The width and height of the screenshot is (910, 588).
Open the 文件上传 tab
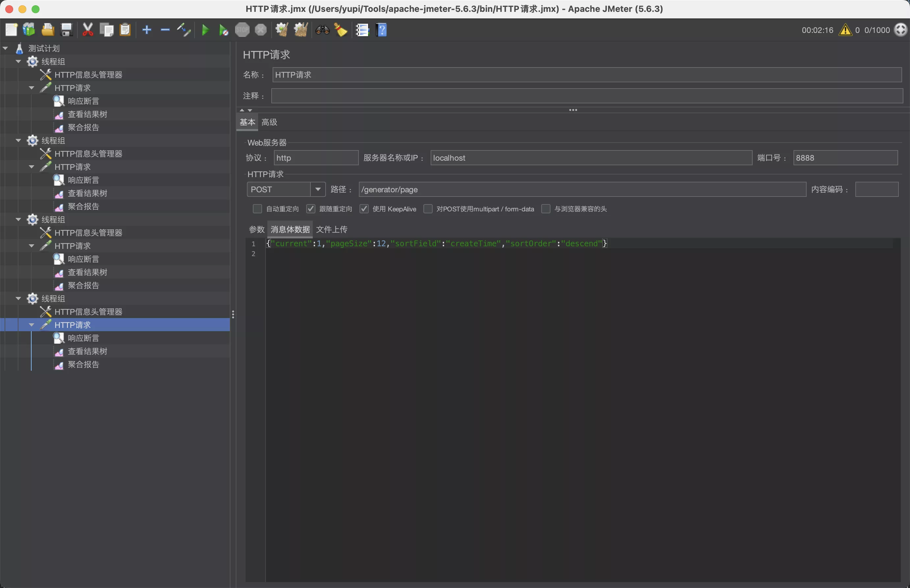[x=332, y=229]
